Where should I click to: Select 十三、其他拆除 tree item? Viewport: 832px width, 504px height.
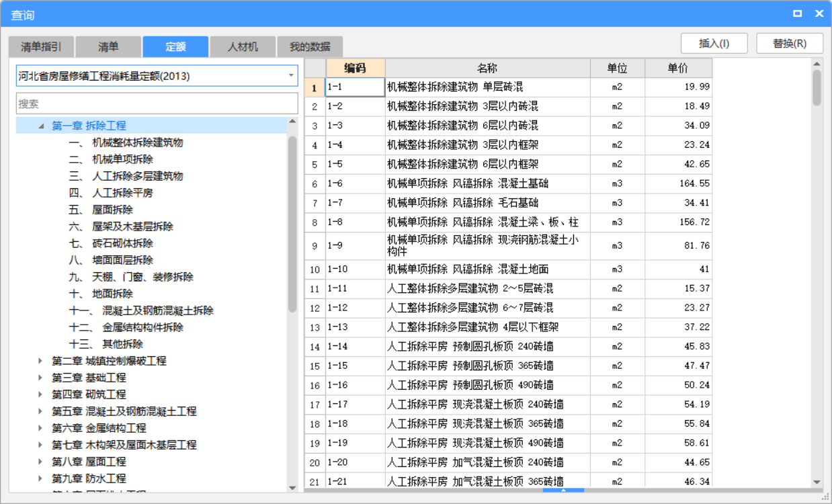(x=106, y=344)
